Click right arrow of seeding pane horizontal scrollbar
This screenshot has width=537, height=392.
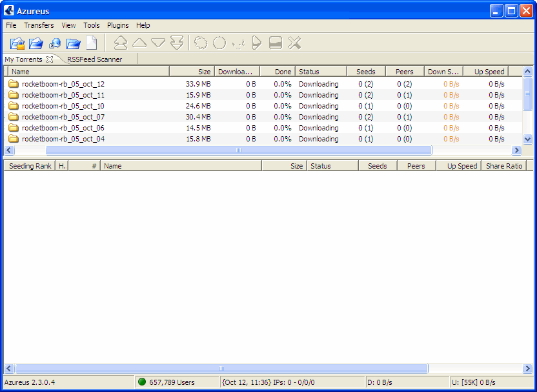tap(527, 369)
